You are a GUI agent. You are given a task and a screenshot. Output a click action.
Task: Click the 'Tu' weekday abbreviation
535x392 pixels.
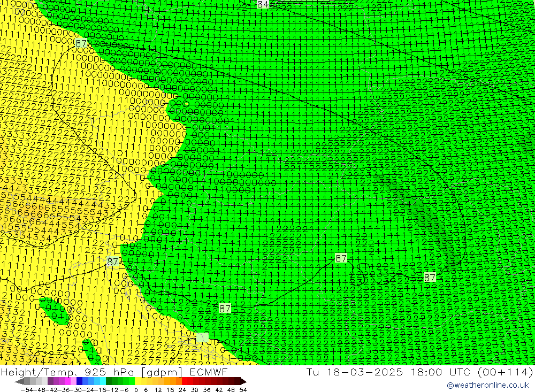point(312,372)
